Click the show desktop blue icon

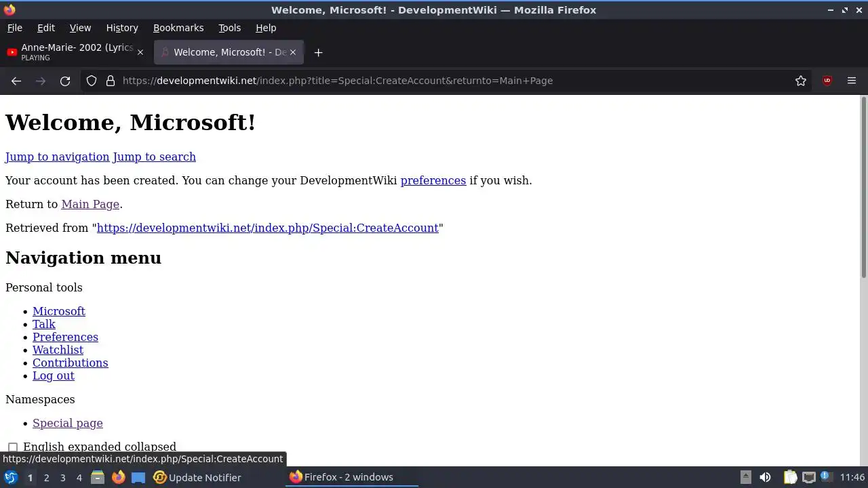138,477
